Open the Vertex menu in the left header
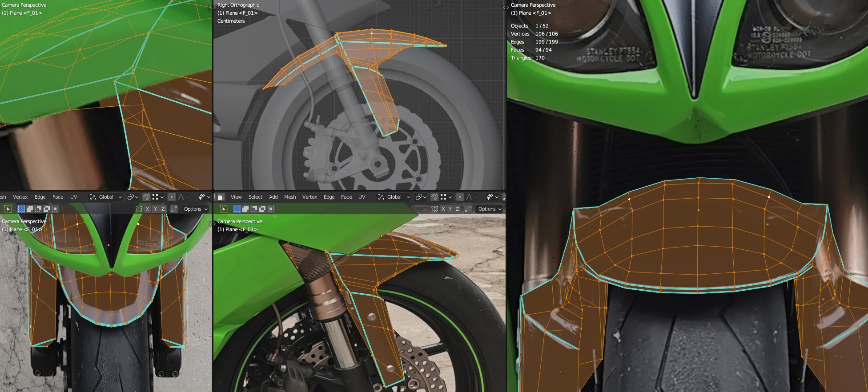Image resolution: width=868 pixels, height=392 pixels. coord(20,197)
